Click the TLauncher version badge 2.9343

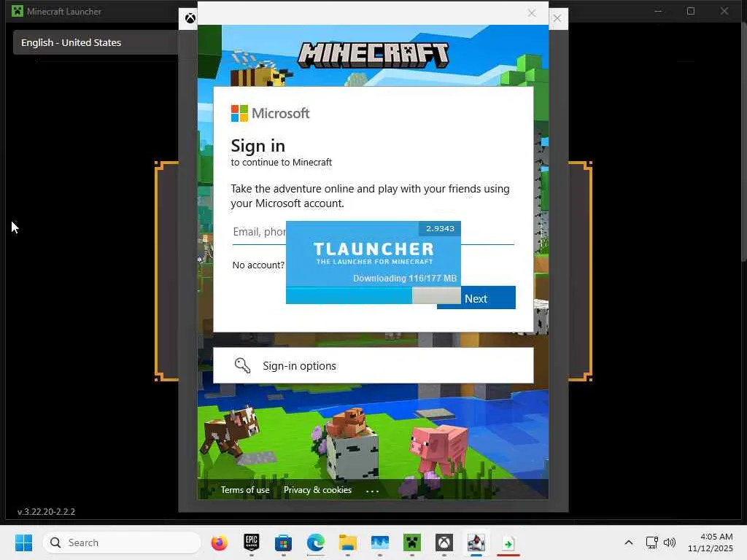[x=440, y=228]
